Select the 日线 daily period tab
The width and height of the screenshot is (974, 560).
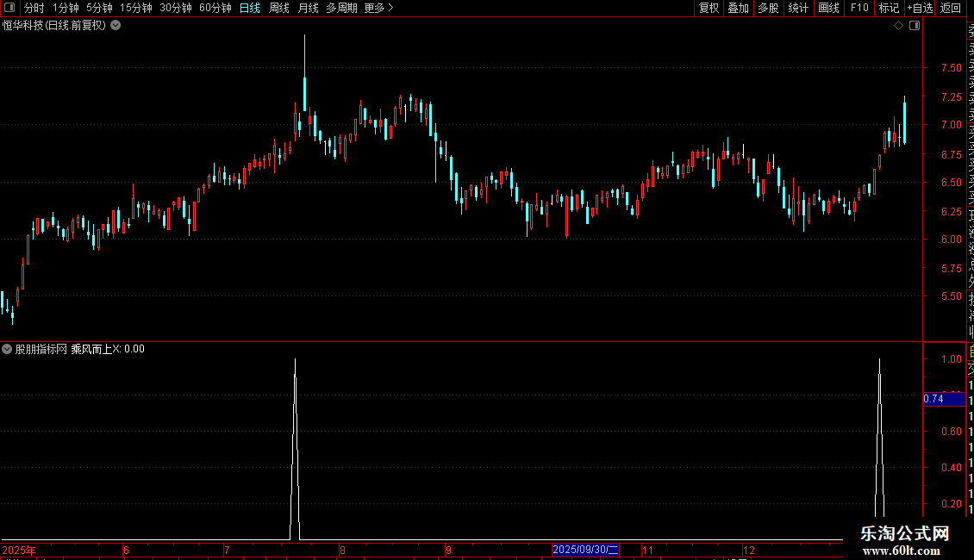250,8
